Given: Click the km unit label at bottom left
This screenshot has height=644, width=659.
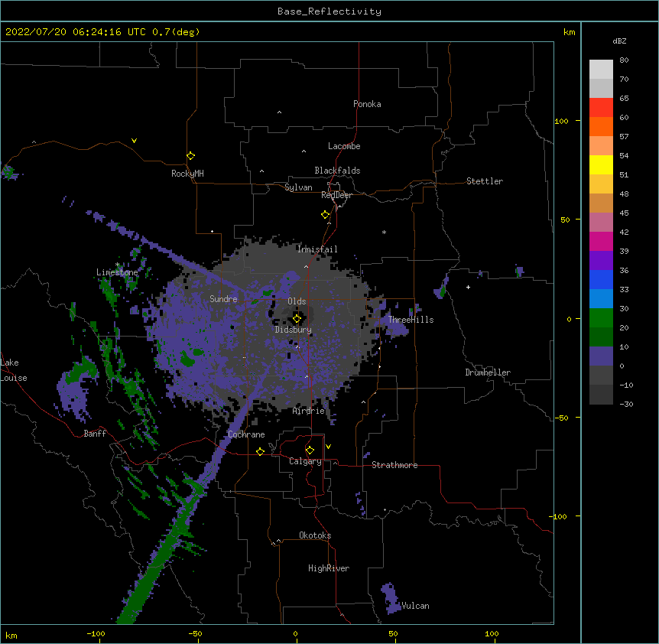Looking at the screenshot, I should point(11,635).
